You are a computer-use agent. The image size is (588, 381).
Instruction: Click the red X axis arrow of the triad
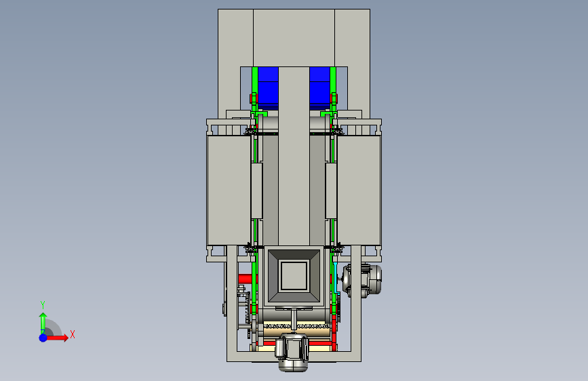tap(57, 338)
